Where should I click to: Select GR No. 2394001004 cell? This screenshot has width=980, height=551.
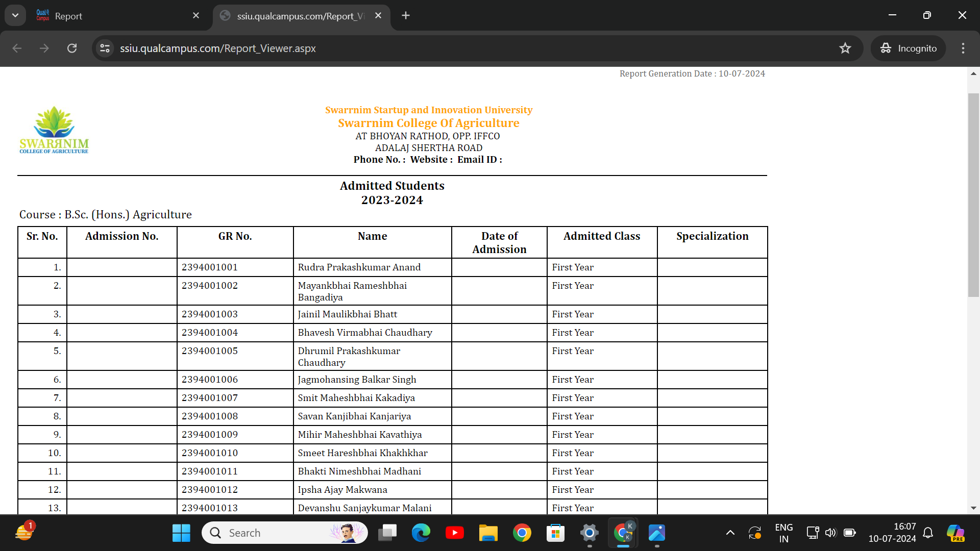coord(235,333)
